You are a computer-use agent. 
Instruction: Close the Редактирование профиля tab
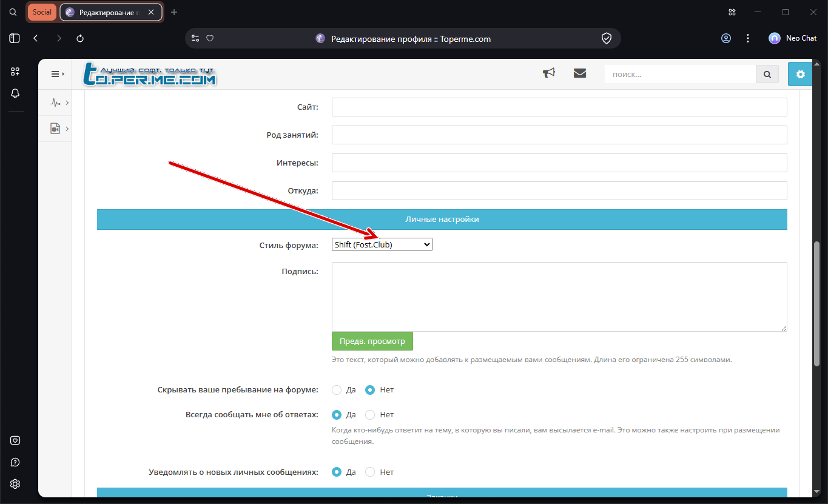(x=151, y=12)
